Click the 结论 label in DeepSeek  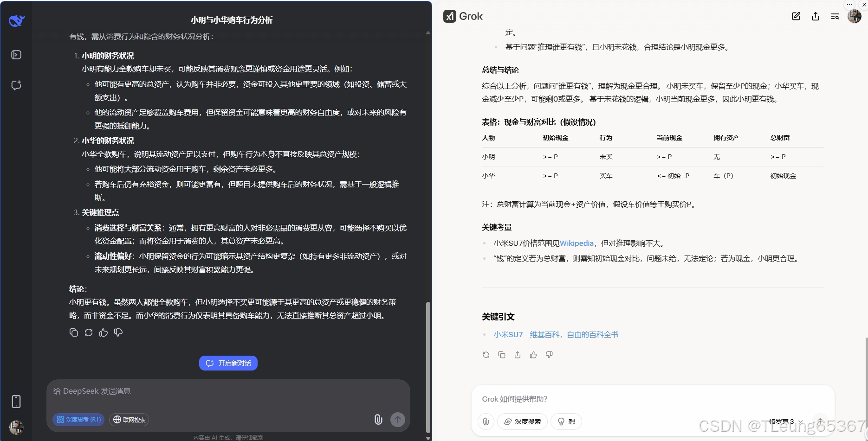[77, 289]
